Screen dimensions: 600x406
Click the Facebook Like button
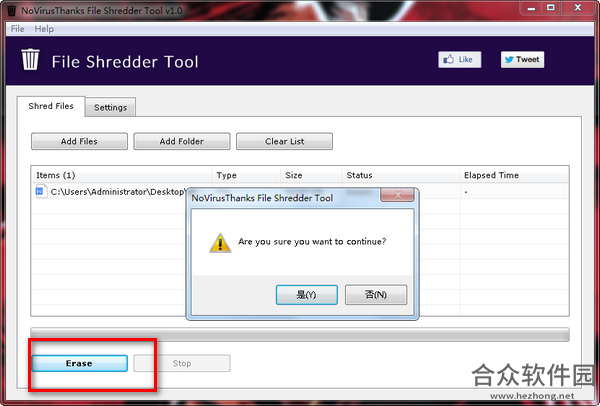[x=460, y=59]
